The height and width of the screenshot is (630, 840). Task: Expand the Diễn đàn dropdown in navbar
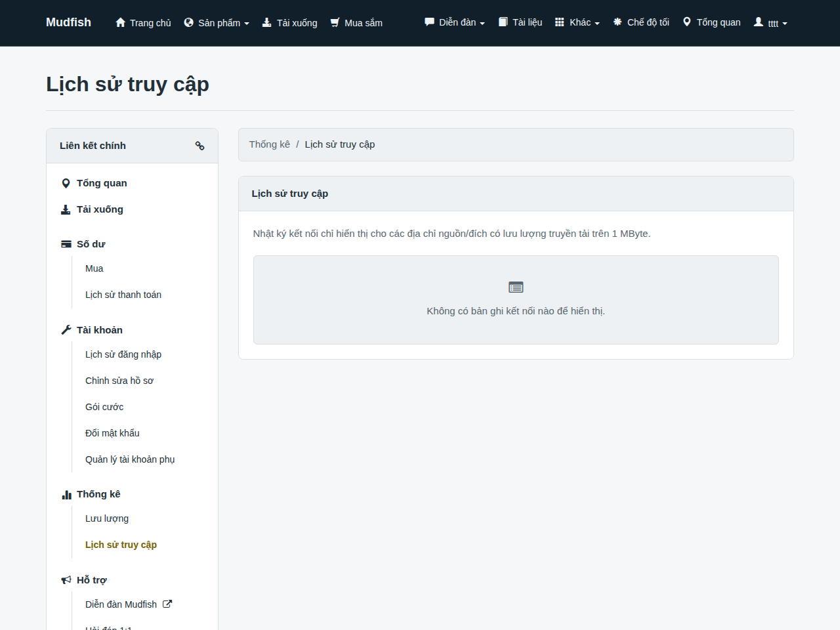tap(455, 22)
